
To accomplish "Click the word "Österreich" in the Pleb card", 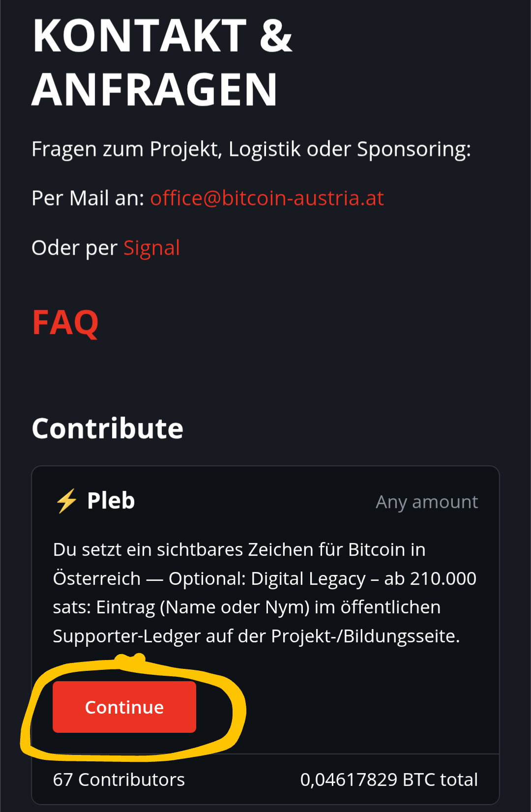I will [97, 579].
